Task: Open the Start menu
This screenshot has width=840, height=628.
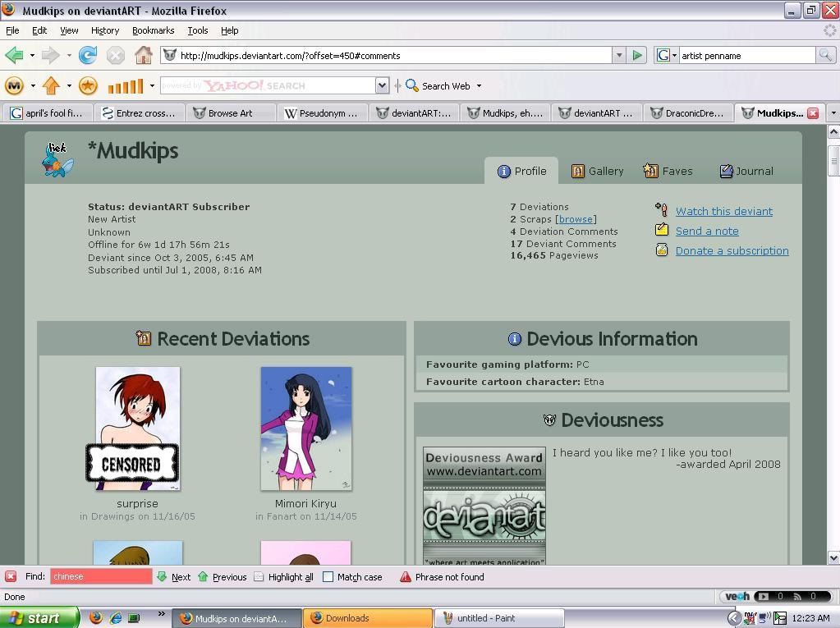Action: tap(39, 618)
